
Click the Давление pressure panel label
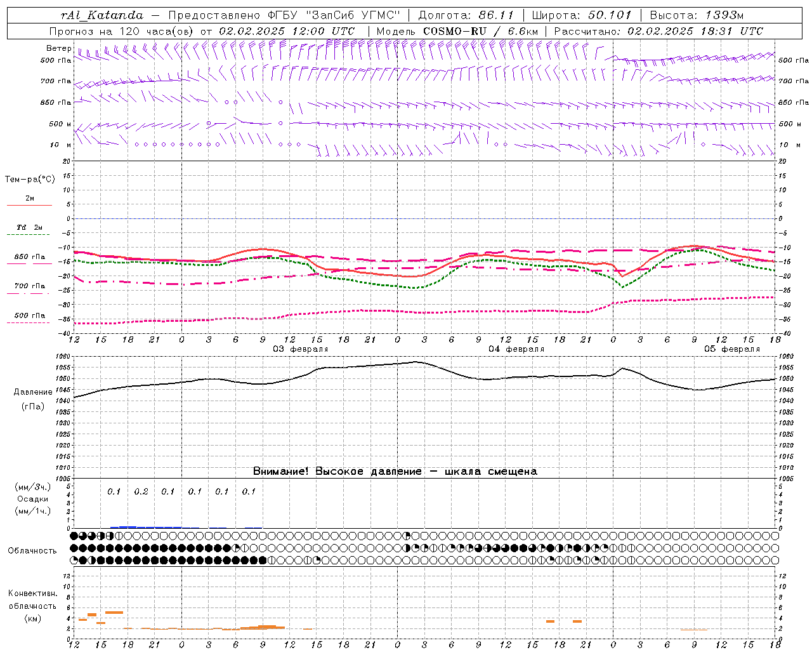tap(33, 392)
